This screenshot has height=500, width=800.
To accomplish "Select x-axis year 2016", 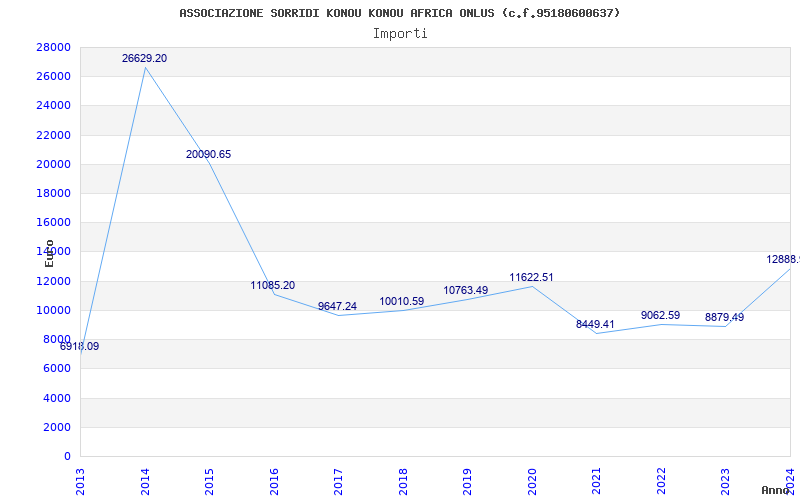I will tap(273, 482).
